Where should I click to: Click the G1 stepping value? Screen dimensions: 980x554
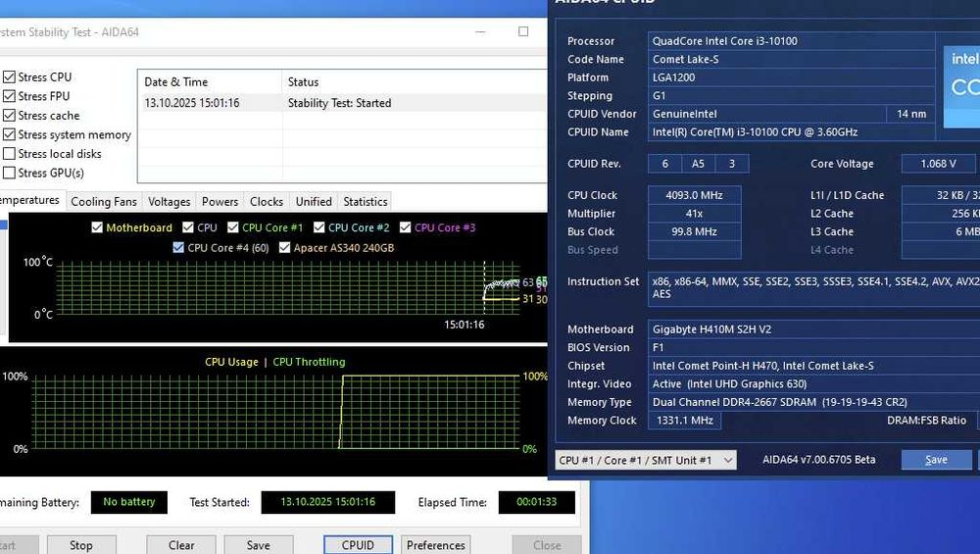(x=791, y=96)
